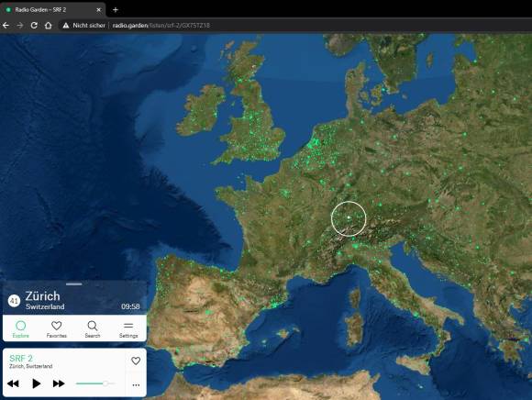Open more options three-dot menu
The width and height of the screenshot is (532, 400).
136,385
